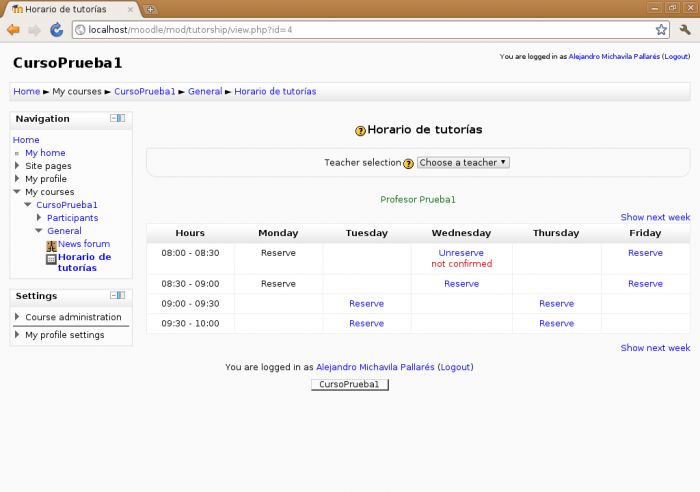The width and height of the screenshot is (700, 492).
Task: Collapse the Navigation block with hide icon
Action: pyautogui.click(x=113, y=118)
